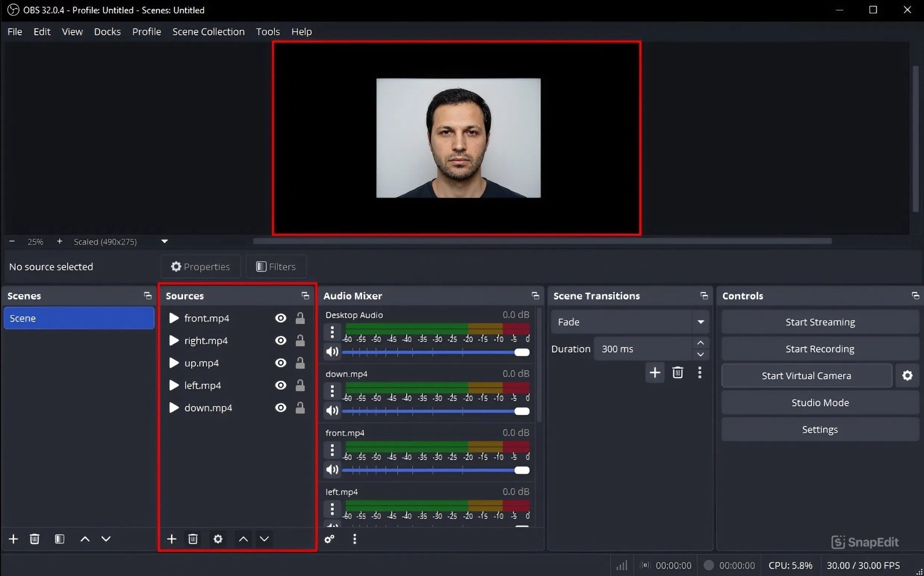Open the Docks menu
Viewport: 924px width, 576px height.
click(107, 32)
